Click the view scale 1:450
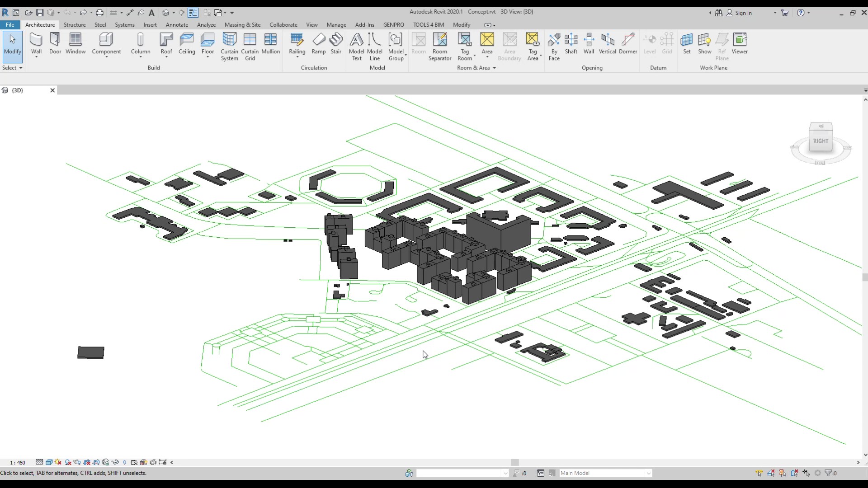Image resolution: width=868 pixels, height=488 pixels. 18,462
